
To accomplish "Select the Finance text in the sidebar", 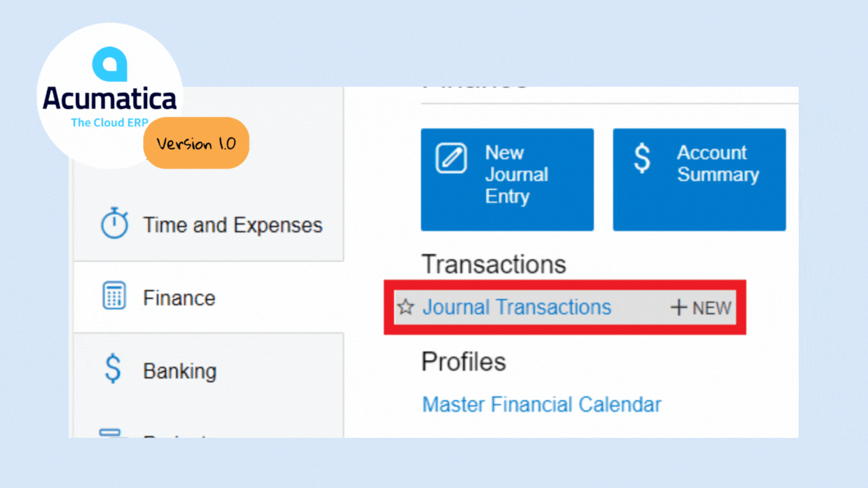I will coord(179,298).
